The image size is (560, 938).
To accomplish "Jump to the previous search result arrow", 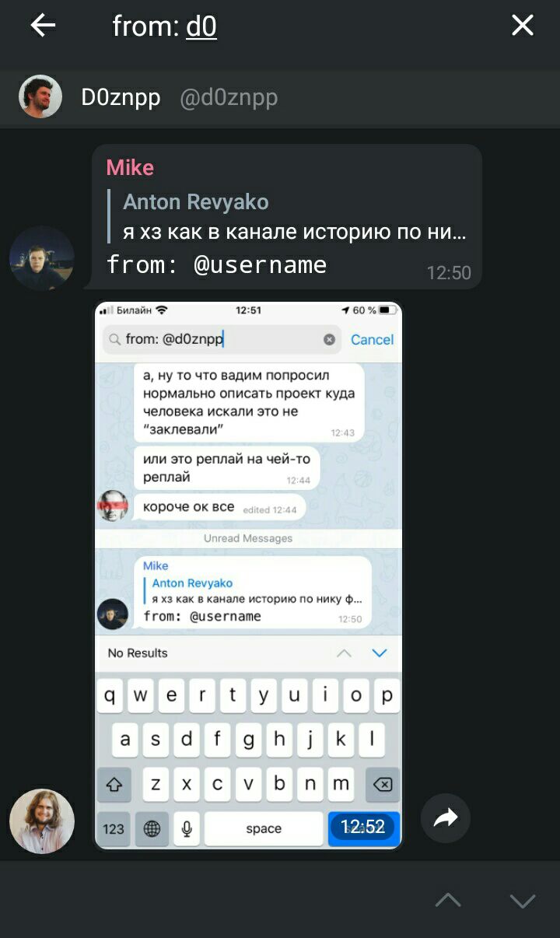I will 448,901.
